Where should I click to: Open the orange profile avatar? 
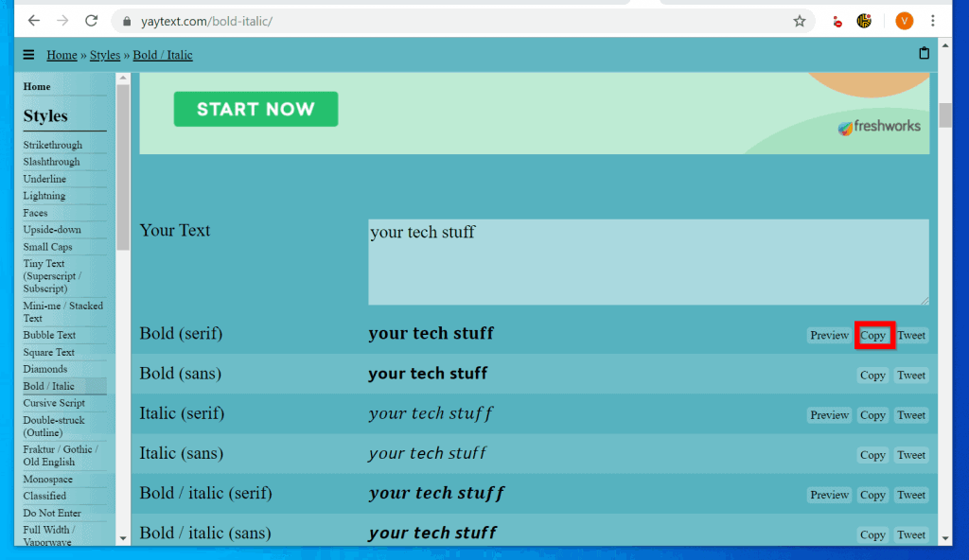point(904,21)
